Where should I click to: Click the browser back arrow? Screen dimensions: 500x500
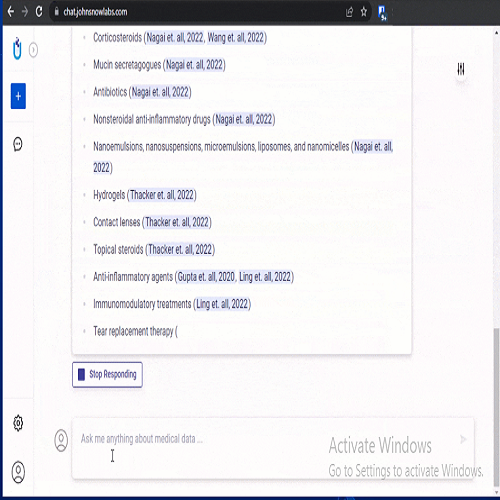pos(11,12)
